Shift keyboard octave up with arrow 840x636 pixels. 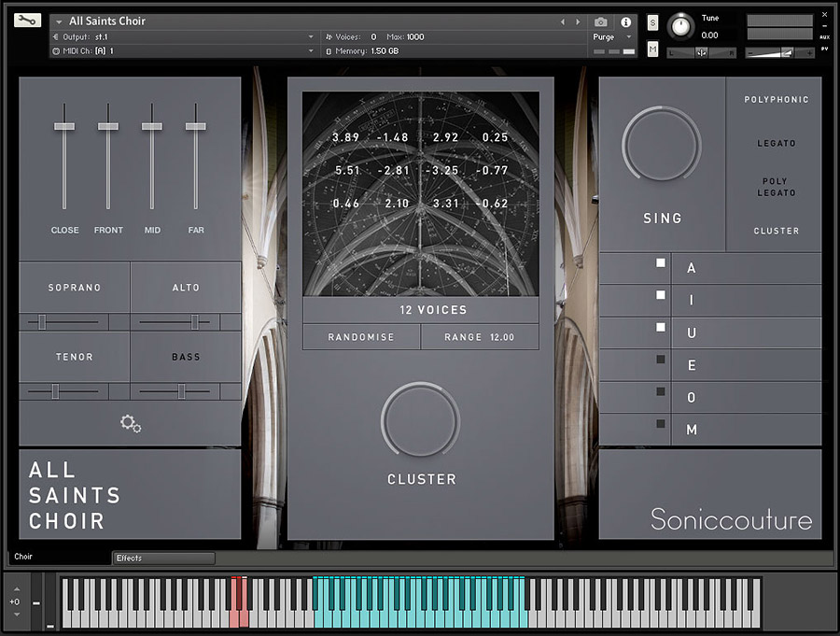point(15,589)
